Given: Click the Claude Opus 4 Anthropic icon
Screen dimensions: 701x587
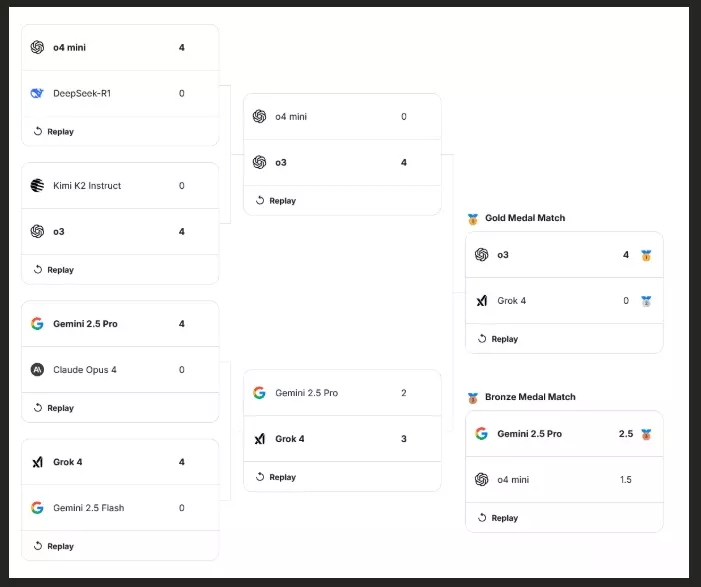Looking at the screenshot, I should pos(37,369).
